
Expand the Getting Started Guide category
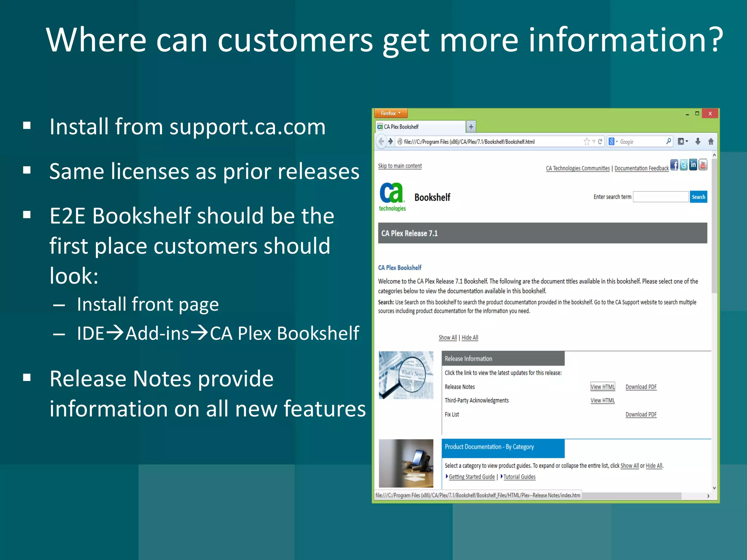click(471, 477)
